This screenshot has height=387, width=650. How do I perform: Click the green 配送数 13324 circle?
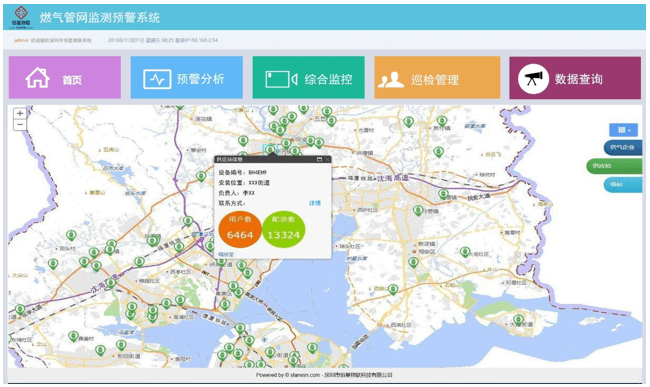pos(284,229)
